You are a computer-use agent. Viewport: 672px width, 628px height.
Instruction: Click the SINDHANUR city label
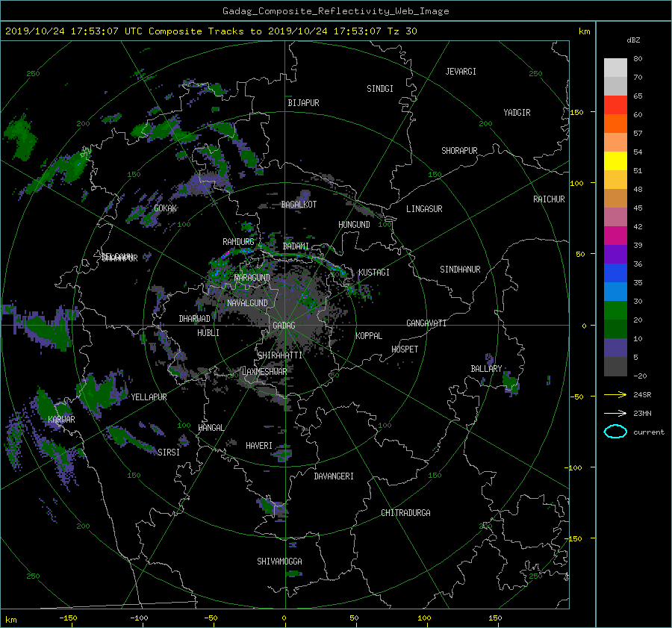460,270
